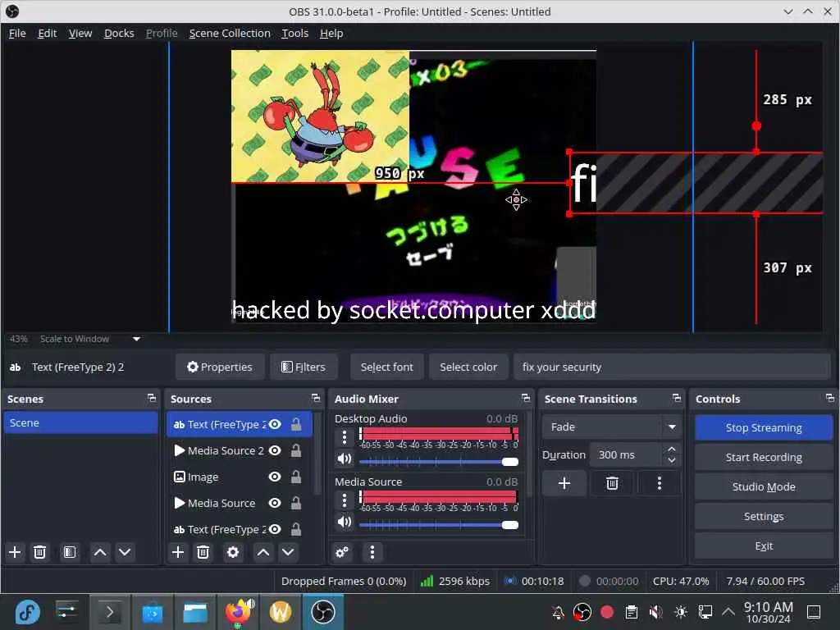
Task: Click Start Recording button
Action: pos(764,457)
